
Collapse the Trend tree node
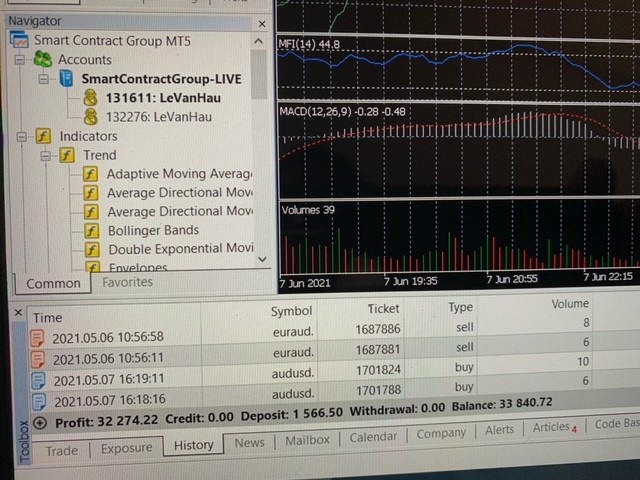click(x=45, y=156)
